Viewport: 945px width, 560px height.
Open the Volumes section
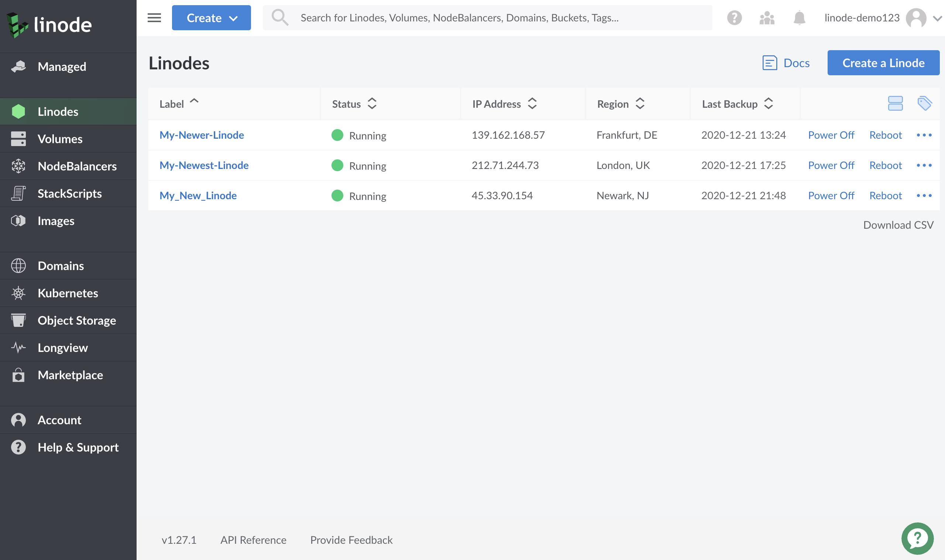tap(60, 139)
